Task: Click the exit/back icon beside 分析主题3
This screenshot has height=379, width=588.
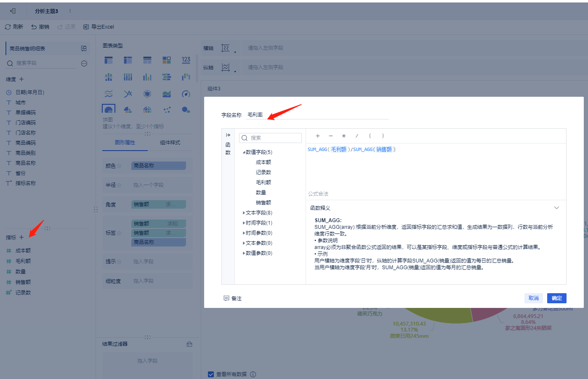Action: 13,11
